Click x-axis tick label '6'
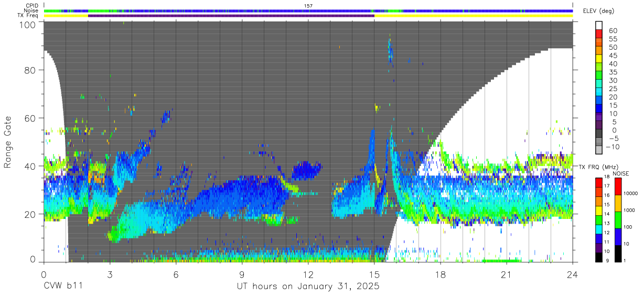 pyautogui.click(x=176, y=274)
